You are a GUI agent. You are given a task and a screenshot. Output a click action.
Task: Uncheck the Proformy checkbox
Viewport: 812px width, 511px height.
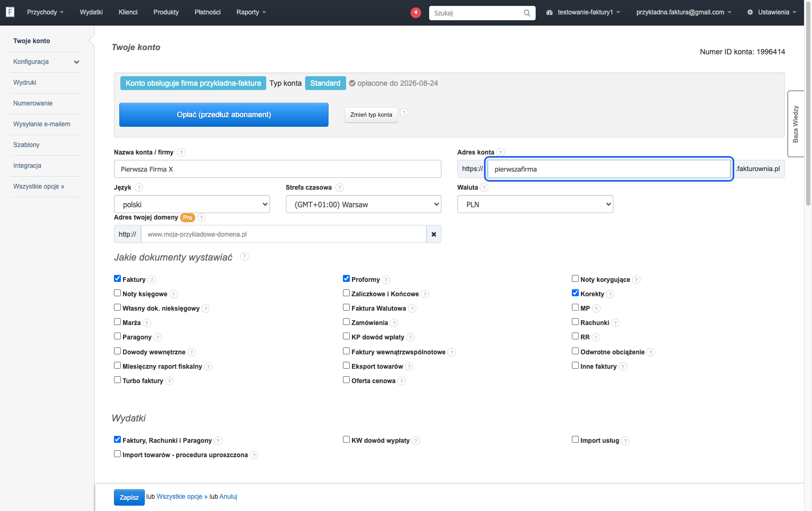346,279
